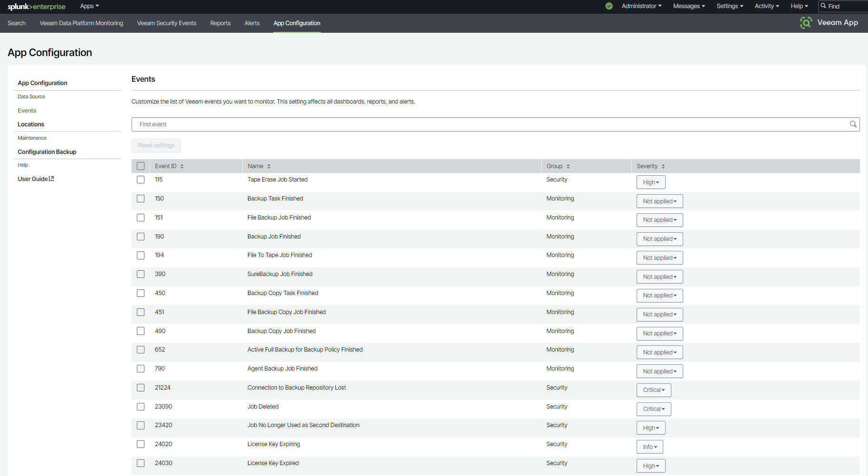Sort by Event ID column arrows

click(x=182, y=166)
